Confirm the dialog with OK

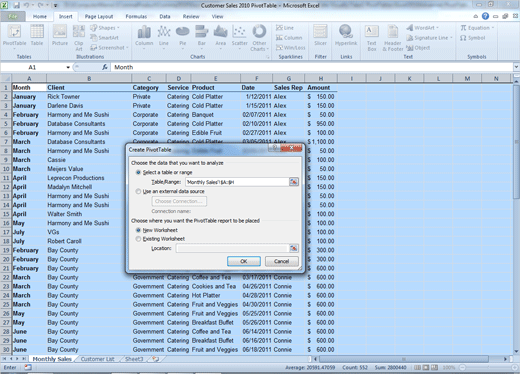[x=244, y=261]
